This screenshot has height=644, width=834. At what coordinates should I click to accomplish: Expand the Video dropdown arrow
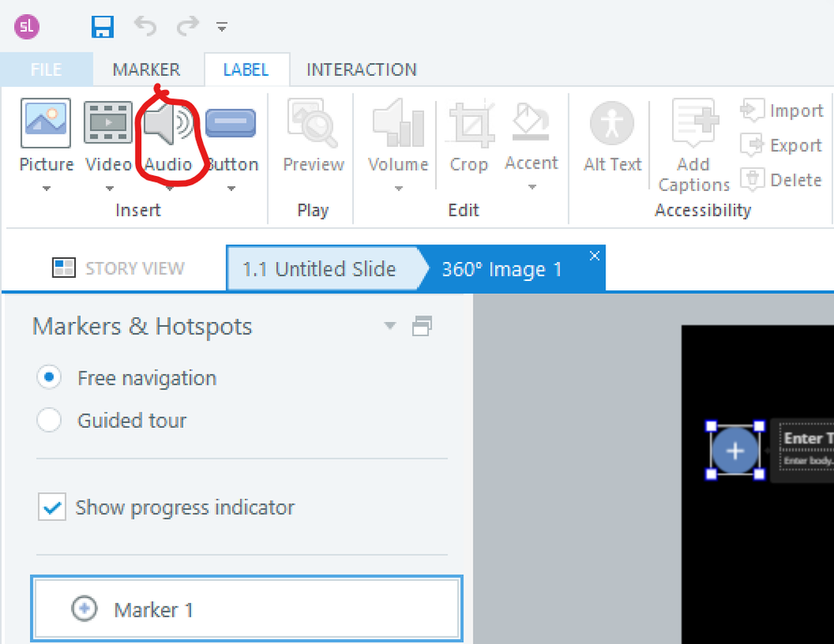(x=109, y=188)
